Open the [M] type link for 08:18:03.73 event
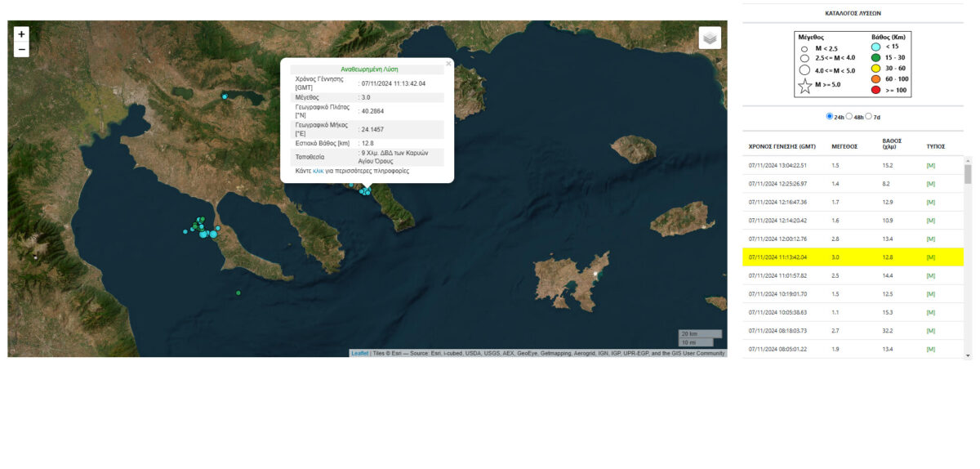The image size is (980, 469). [930, 331]
